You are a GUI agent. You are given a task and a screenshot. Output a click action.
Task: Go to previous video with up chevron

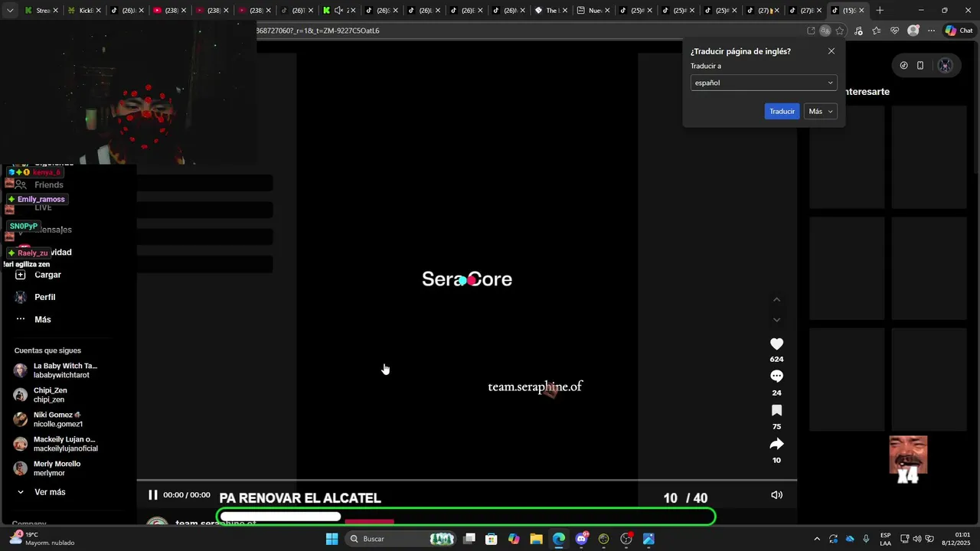coord(776,299)
